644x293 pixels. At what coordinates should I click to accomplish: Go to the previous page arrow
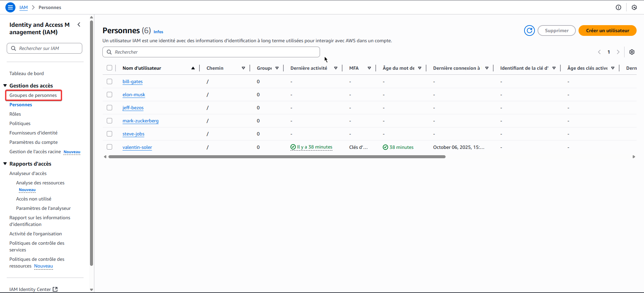[x=599, y=52]
